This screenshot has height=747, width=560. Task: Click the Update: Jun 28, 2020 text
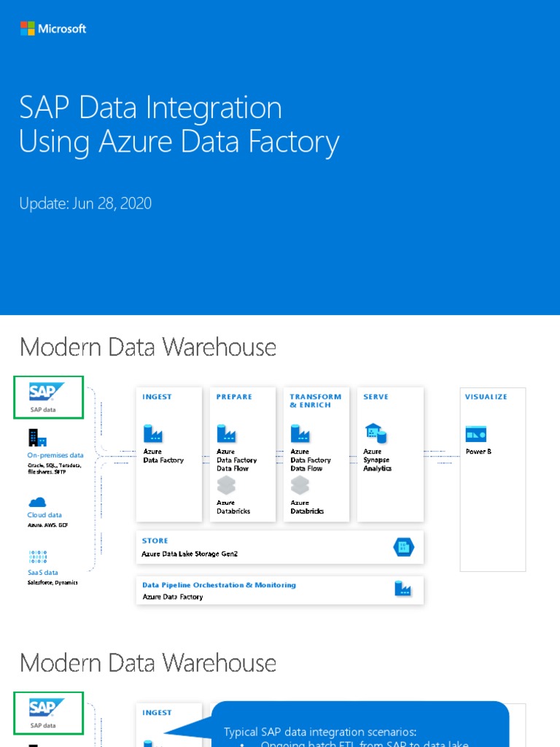pos(85,203)
